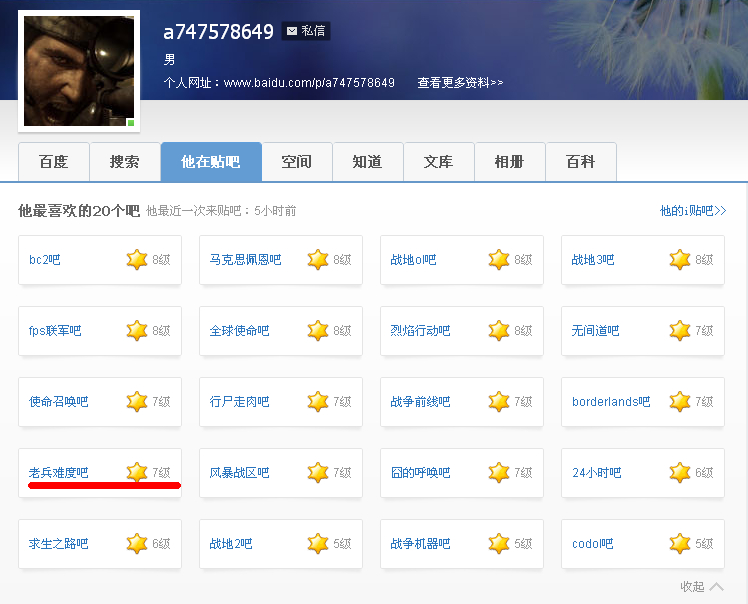Switch to the 搜索 tab
The height and width of the screenshot is (604, 748).
125,162
